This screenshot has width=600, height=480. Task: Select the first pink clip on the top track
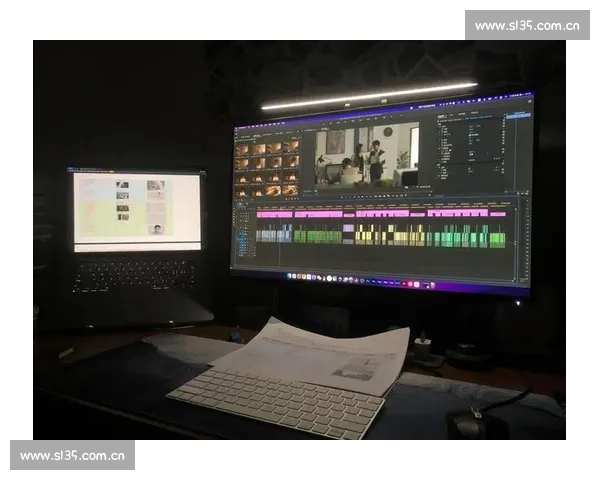pyautogui.click(x=274, y=214)
